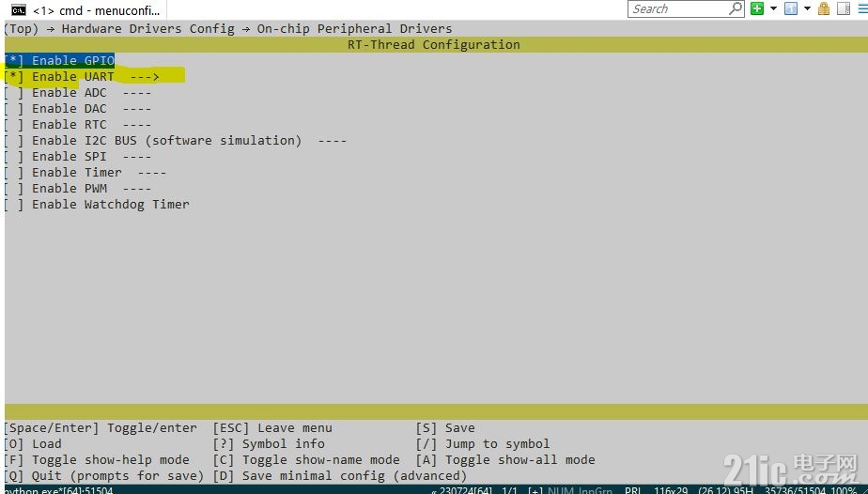This screenshot has height=494, width=868.
Task: Click python.exe process in status bar
Action: tap(58, 490)
